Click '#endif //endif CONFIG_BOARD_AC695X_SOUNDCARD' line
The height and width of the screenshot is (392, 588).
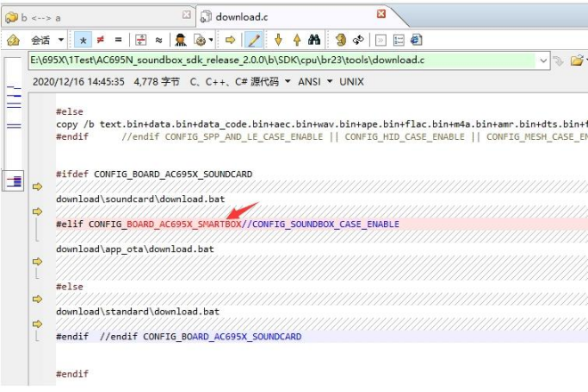click(322, 337)
